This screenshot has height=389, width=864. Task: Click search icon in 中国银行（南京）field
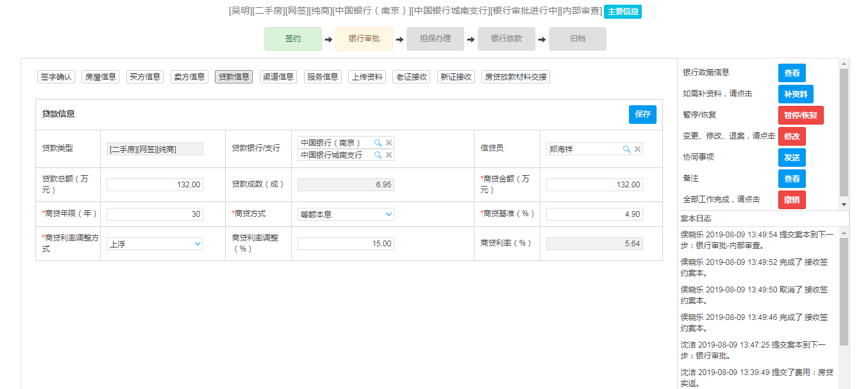click(378, 143)
